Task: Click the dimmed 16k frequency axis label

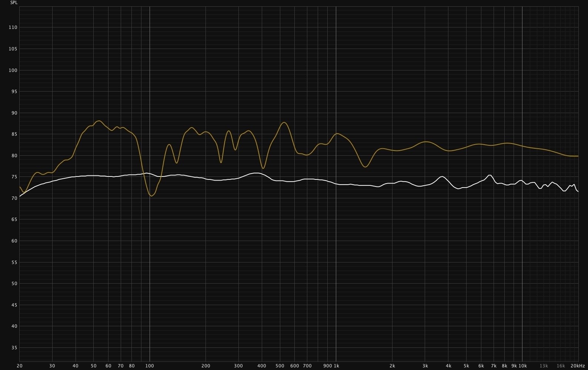Action: coord(561,366)
